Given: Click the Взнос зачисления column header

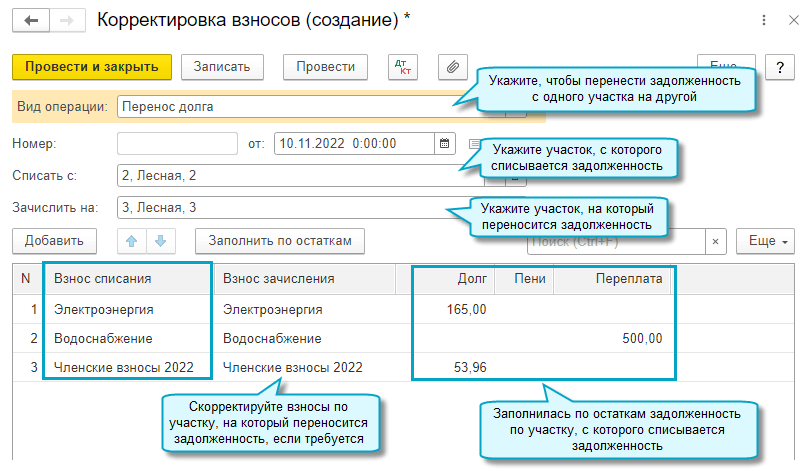Looking at the screenshot, I should [305, 279].
